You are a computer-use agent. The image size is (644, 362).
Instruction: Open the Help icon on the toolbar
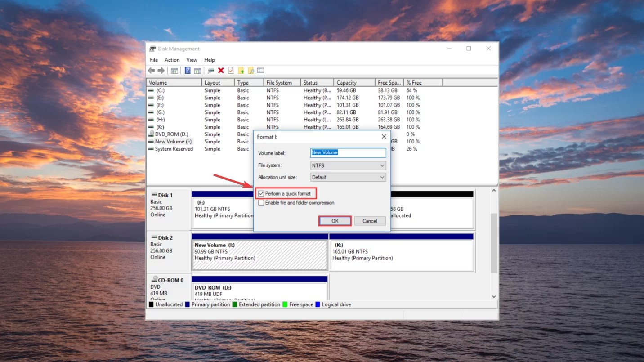pos(188,70)
